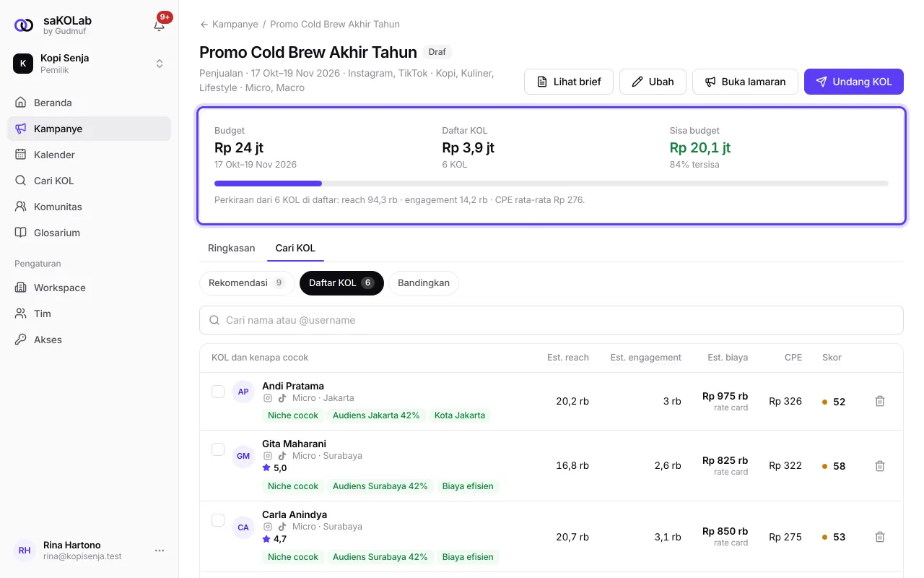Click the Est. reach column header

[568, 358]
